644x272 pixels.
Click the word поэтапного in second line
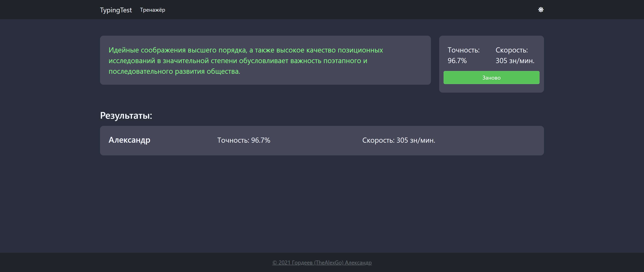tap(342, 61)
